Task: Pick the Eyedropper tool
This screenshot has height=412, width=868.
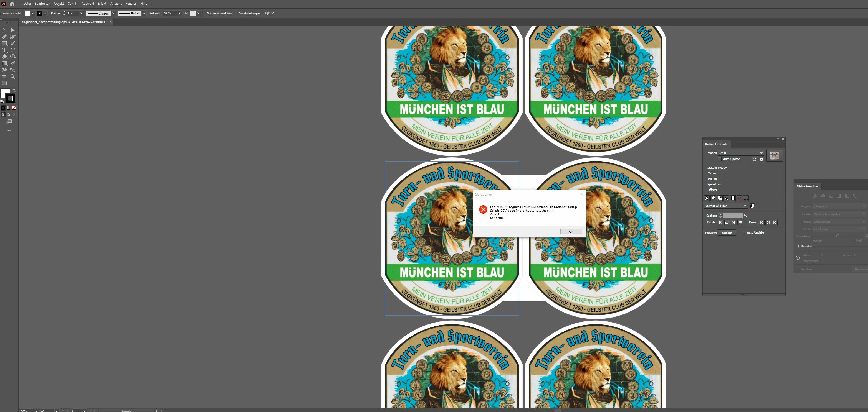Action: pos(13,63)
